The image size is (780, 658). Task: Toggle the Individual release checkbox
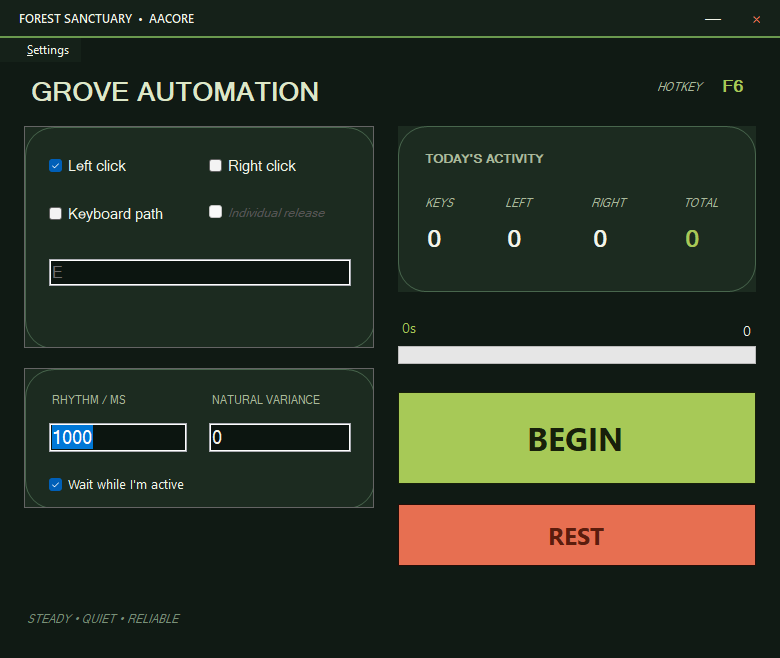pos(215,212)
